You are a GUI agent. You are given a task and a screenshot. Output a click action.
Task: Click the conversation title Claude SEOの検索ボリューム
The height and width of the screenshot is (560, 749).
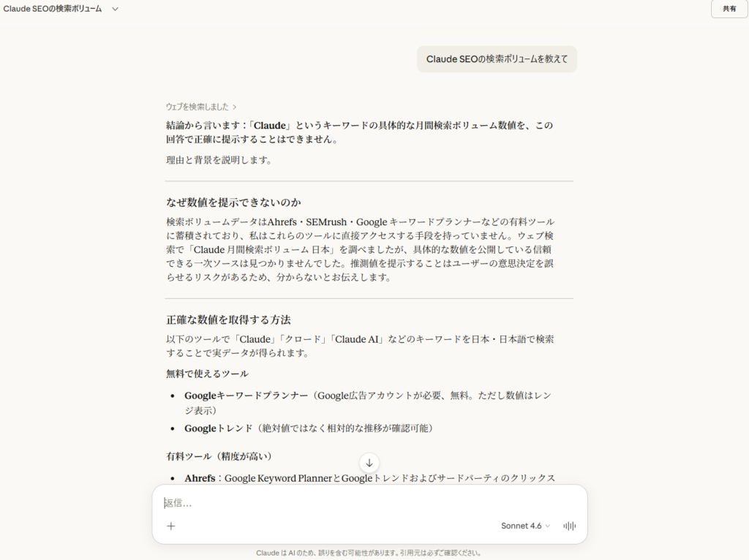55,10
